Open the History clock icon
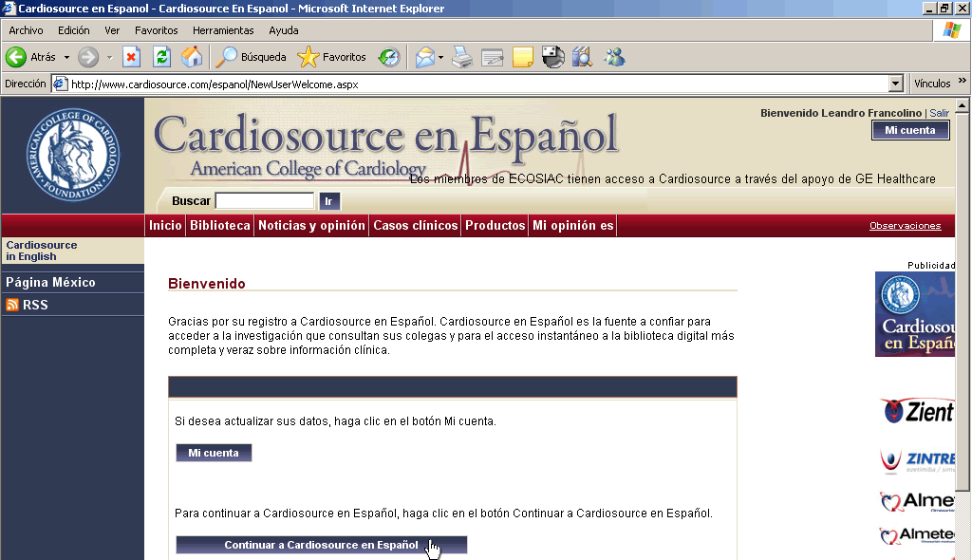Image resolution: width=972 pixels, height=560 pixels. click(389, 57)
